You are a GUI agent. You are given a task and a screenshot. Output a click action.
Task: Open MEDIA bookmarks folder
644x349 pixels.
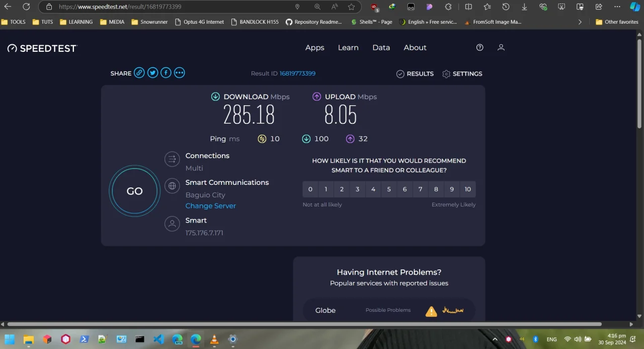pyautogui.click(x=112, y=22)
